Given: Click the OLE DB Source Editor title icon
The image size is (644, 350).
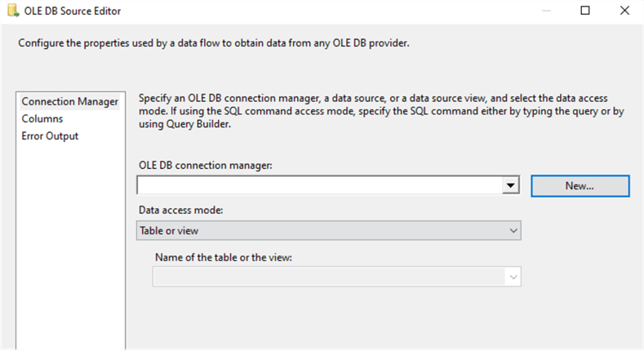Looking at the screenshot, I should tap(11, 11).
